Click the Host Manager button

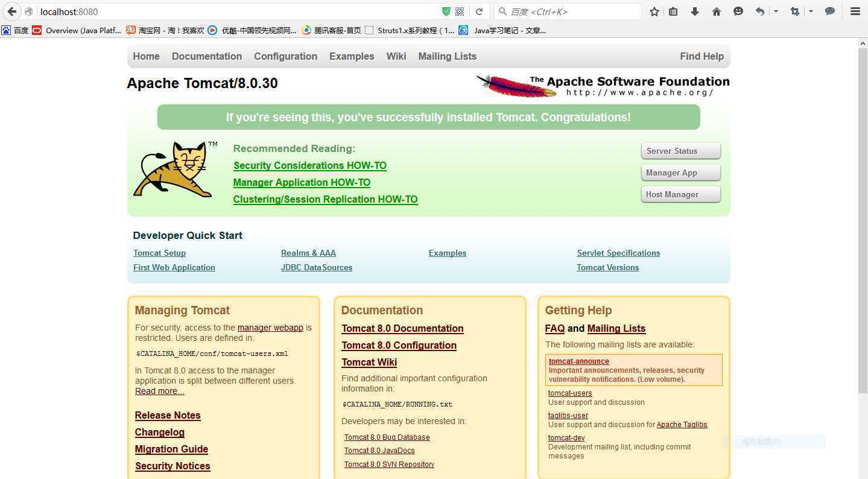pyautogui.click(x=680, y=194)
